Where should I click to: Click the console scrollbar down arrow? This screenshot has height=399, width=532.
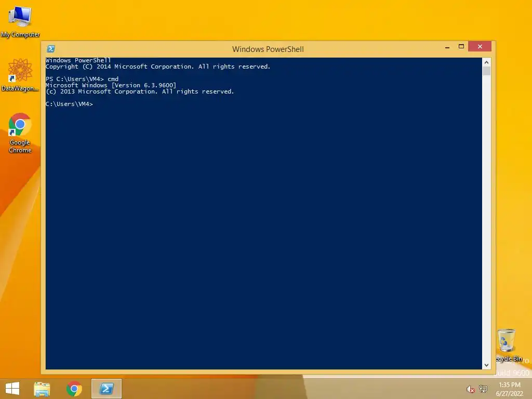tap(486, 365)
